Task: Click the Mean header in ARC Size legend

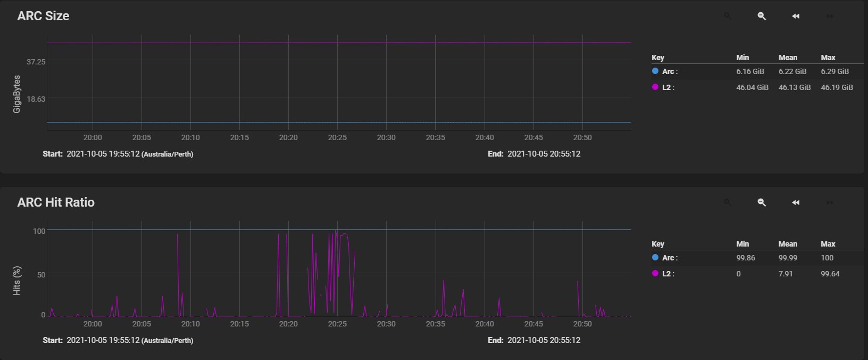Action: click(788, 58)
